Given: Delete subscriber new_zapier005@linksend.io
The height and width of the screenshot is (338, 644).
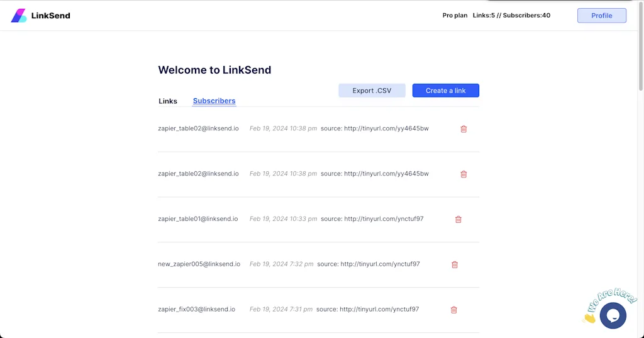Looking at the screenshot, I should click(x=455, y=264).
